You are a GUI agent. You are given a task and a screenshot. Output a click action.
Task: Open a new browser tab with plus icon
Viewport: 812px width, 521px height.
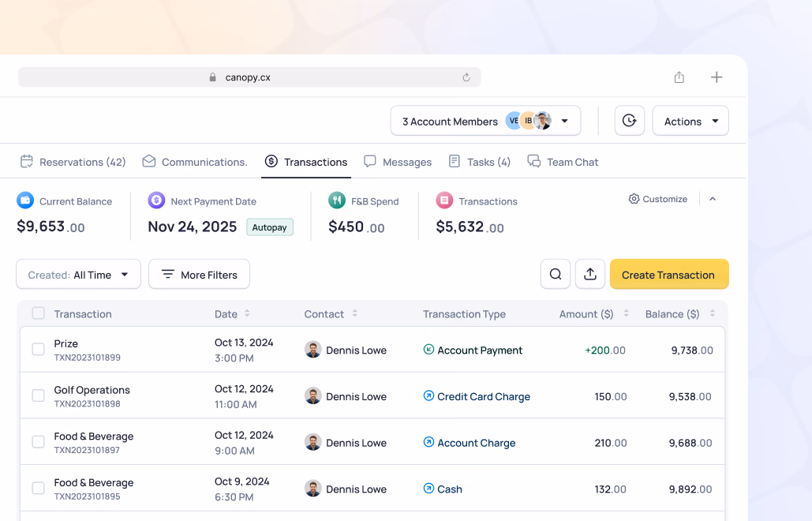717,77
